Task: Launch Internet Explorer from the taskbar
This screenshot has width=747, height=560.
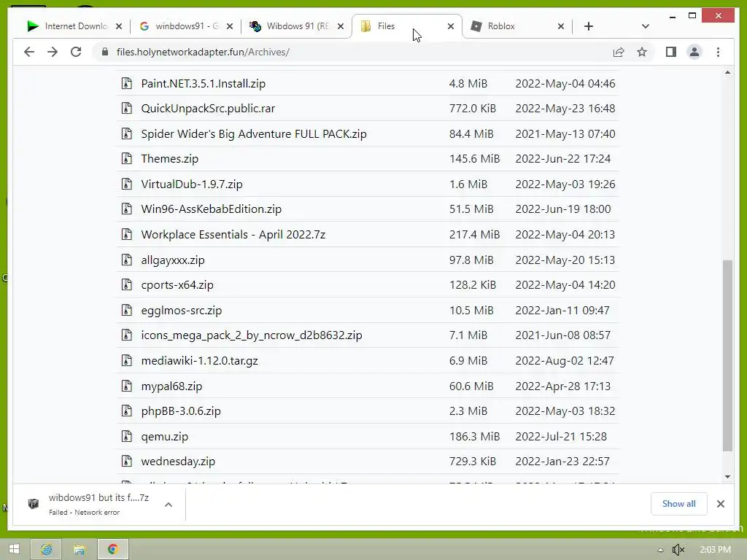Action: pyautogui.click(x=46, y=549)
